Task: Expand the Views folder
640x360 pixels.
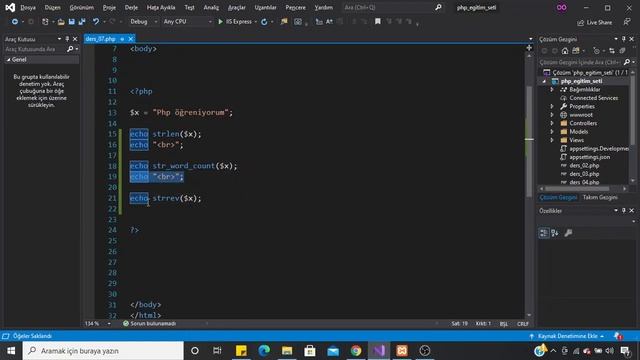Action: (x=552, y=140)
